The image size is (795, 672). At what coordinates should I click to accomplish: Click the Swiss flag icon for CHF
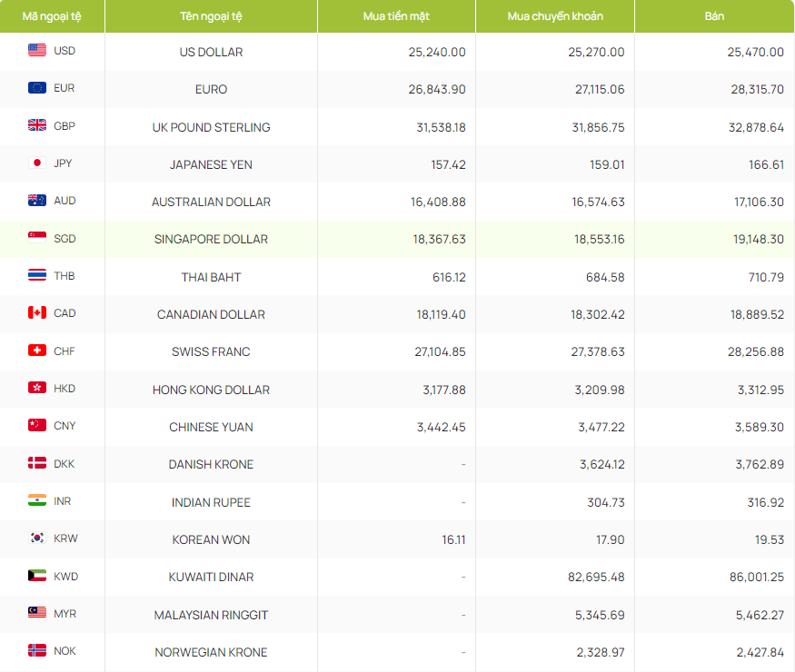[37, 351]
